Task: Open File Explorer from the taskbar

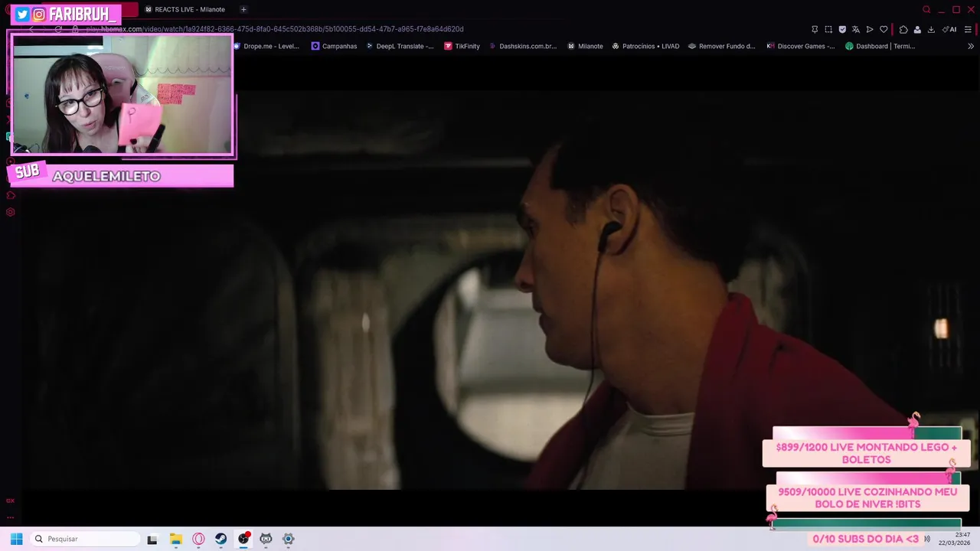Action: click(x=175, y=539)
